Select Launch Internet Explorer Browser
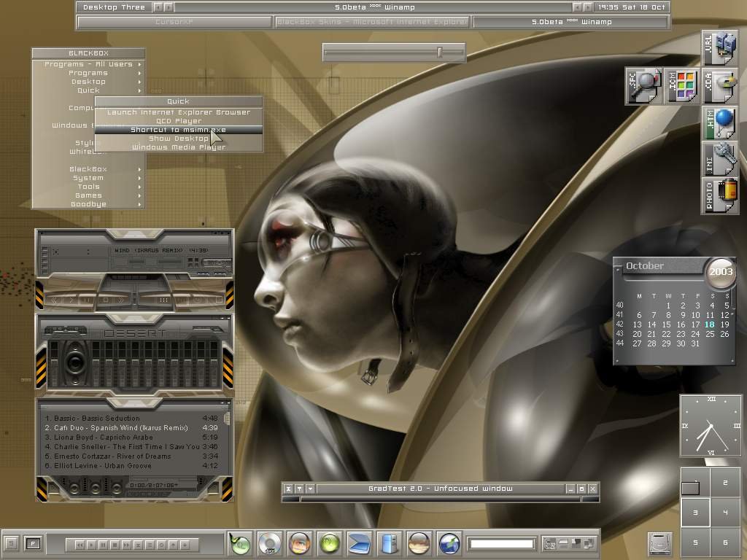The image size is (747, 560). [x=179, y=112]
